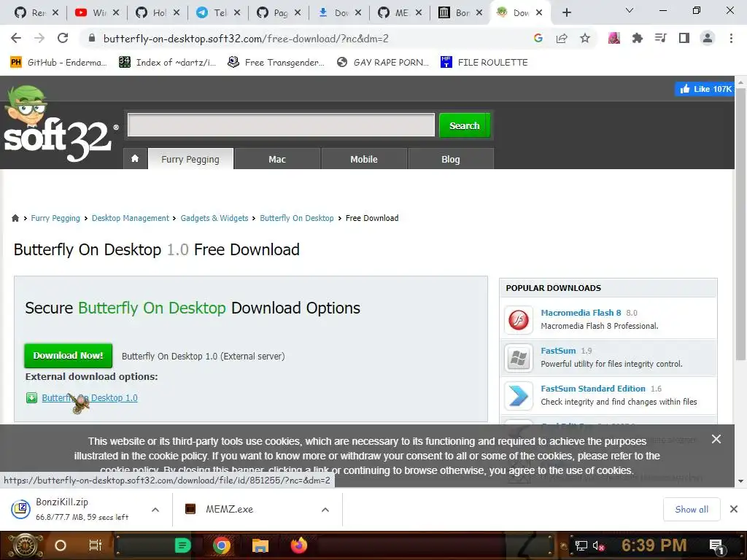Click the address bar URL
This screenshot has width=747, height=560.
click(245, 39)
